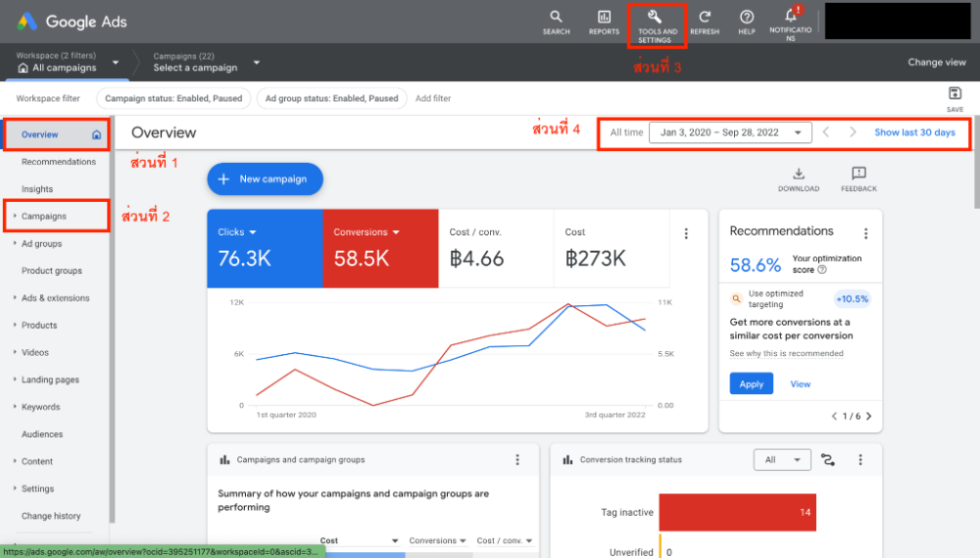This screenshot has height=558, width=980.
Task: Open Recommendations card three-dot menu
Action: pyautogui.click(x=865, y=233)
